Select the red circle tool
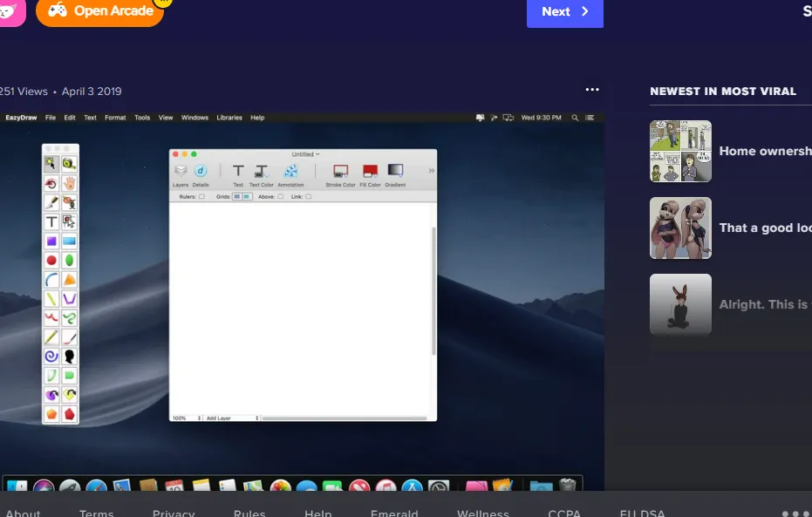Image resolution: width=812 pixels, height=517 pixels. coord(51,261)
